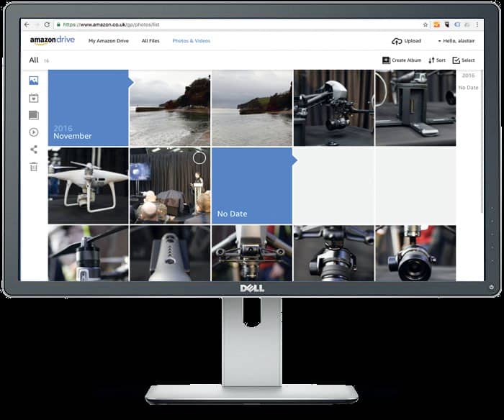
Task: Enable Select mode in the toolbar
Action: (x=464, y=60)
